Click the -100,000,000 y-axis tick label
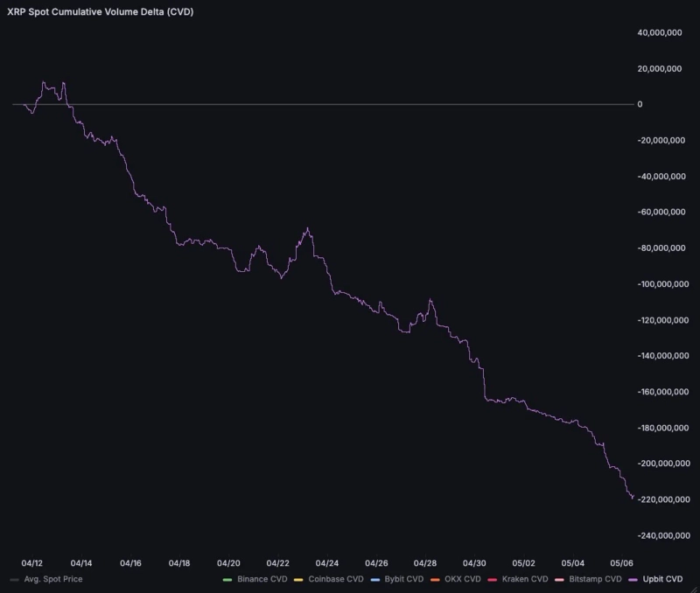700x593 pixels. pyautogui.click(x=659, y=284)
